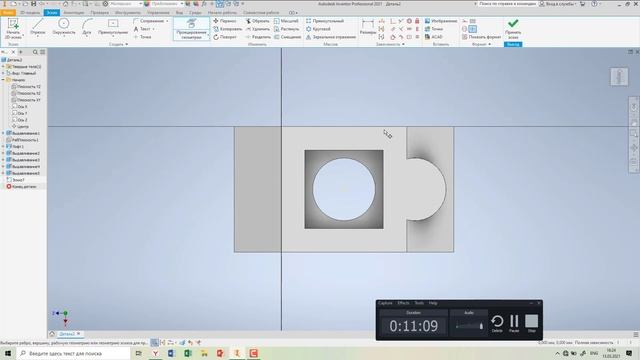Image resolution: width=640 pixels, height=360 pixels.
Task: Collapse the Начало folder in browser
Action: pos(3,80)
